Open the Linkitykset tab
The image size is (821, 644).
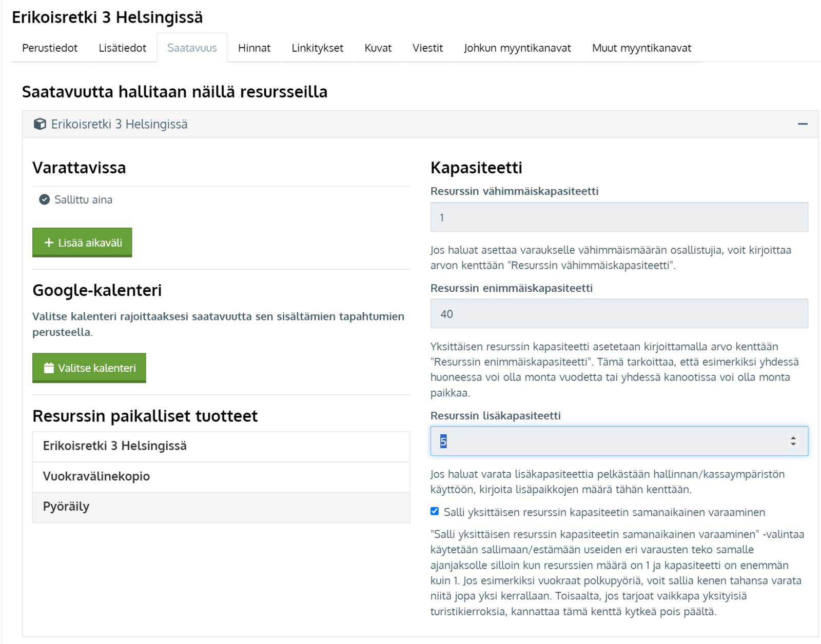[x=317, y=48]
